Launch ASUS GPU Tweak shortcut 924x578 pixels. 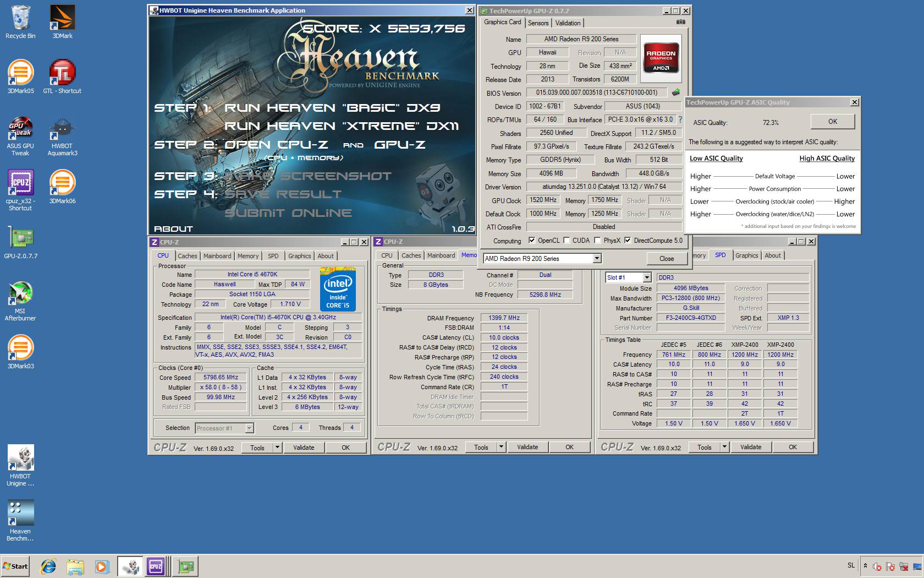(20, 136)
